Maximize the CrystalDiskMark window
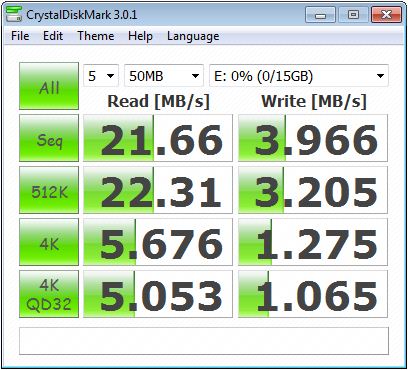The height and width of the screenshot is (370, 408). pyautogui.click(x=353, y=15)
